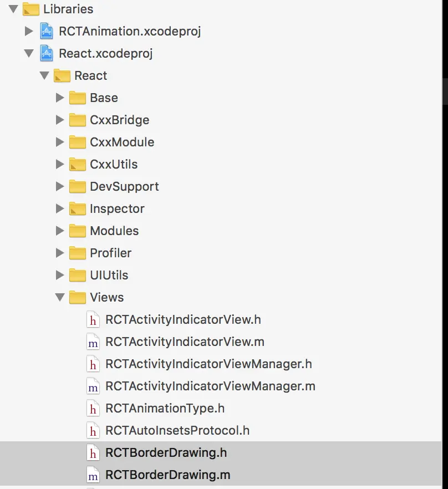Image resolution: width=448 pixels, height=489 pixels.
Task: Select the CxxUtils folder label
Action: coord(114,164)
